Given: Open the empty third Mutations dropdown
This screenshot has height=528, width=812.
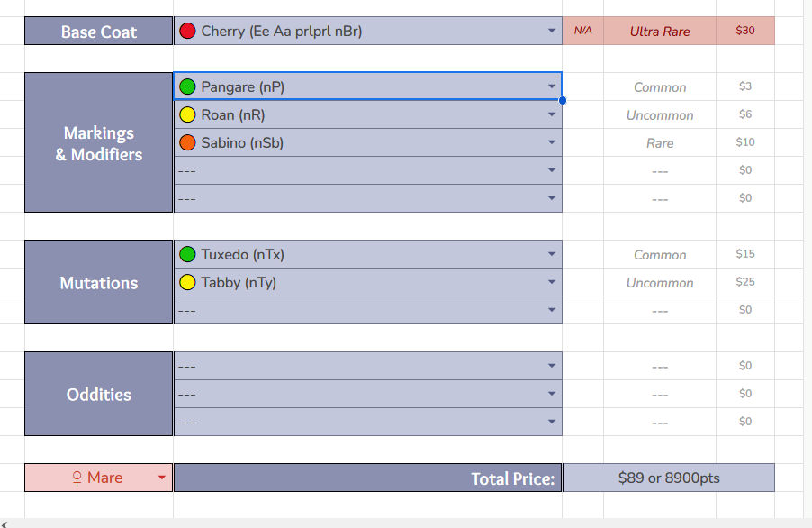Looking at the screenshot, I should (x=552, y=311).
